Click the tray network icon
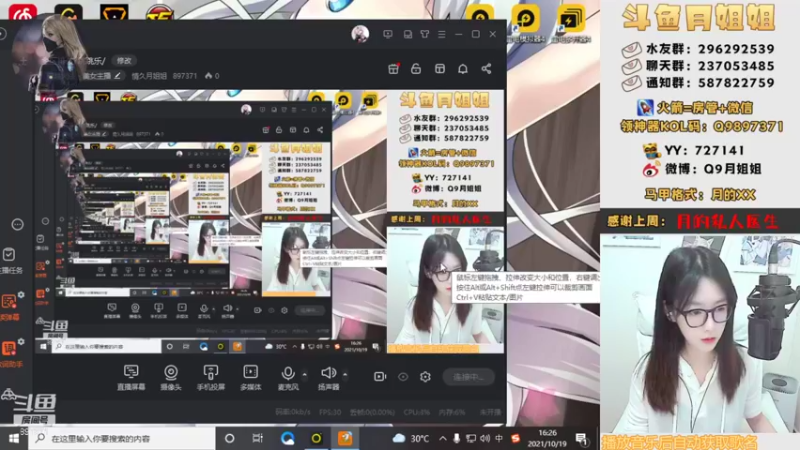The height and width of the screenshot is (450, 800). tap(470, 438)
